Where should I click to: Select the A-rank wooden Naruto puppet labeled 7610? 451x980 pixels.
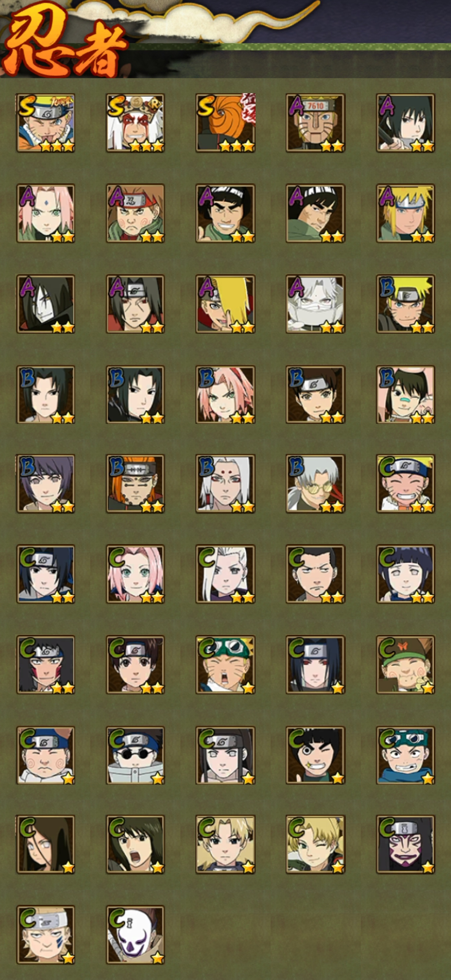coord(315,123)
